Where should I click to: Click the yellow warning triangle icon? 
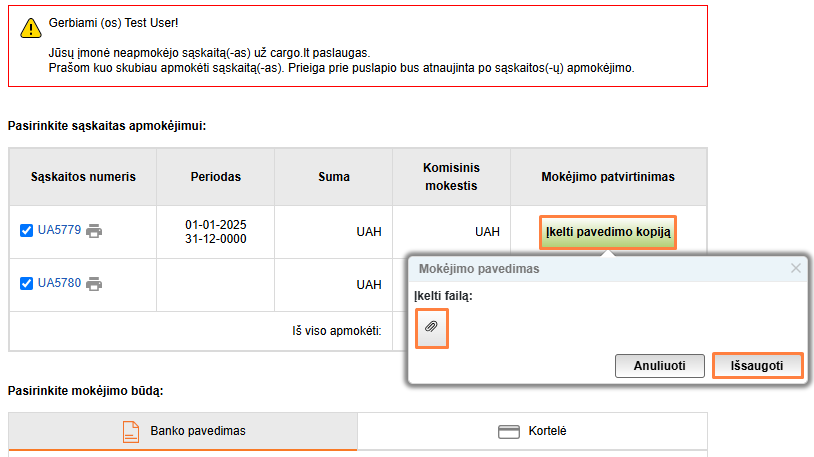(x=30, y=29)
